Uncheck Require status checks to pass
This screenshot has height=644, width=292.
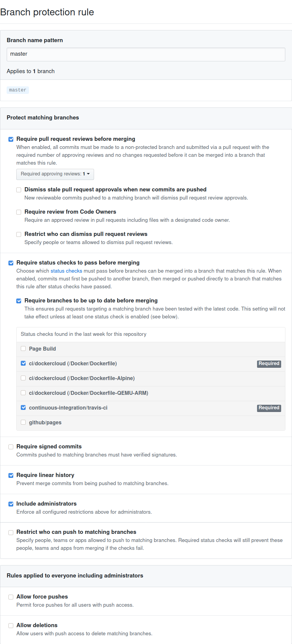click(11, 263)
